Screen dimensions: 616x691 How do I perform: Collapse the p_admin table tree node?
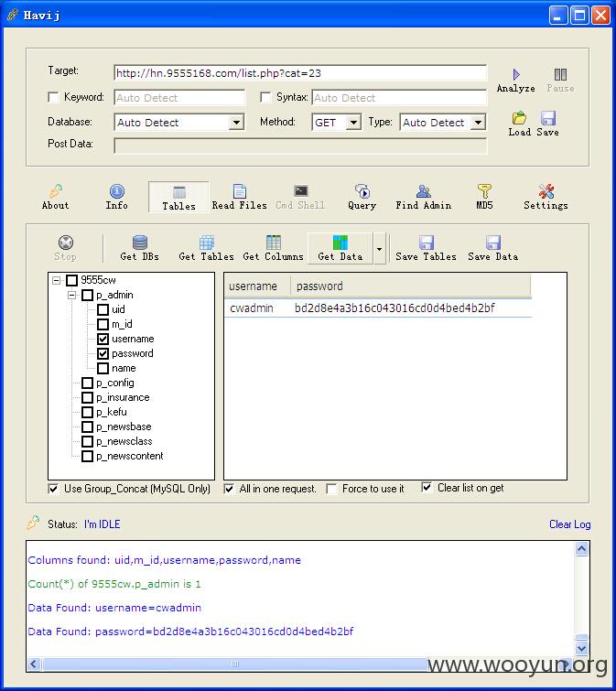coord(71,295)
